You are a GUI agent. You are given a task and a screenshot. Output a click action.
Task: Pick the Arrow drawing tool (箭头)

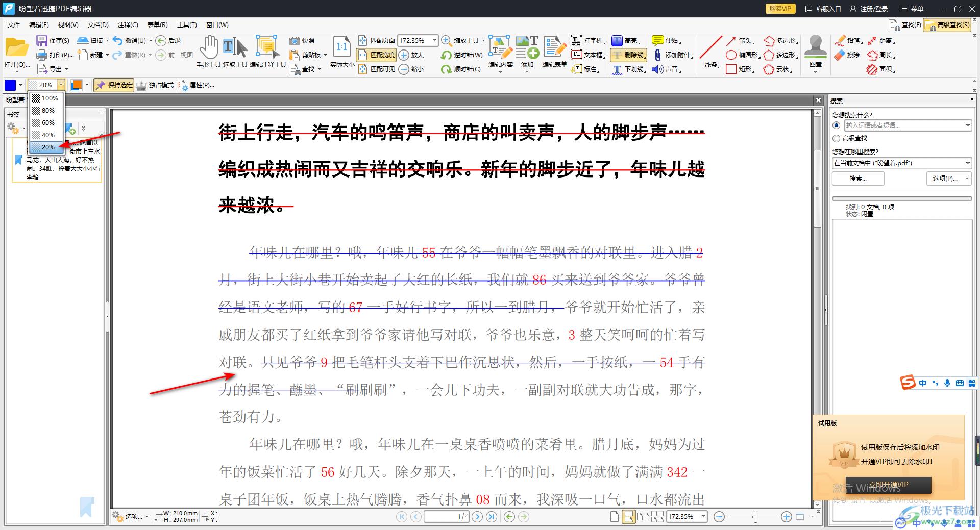pos(740,41)
